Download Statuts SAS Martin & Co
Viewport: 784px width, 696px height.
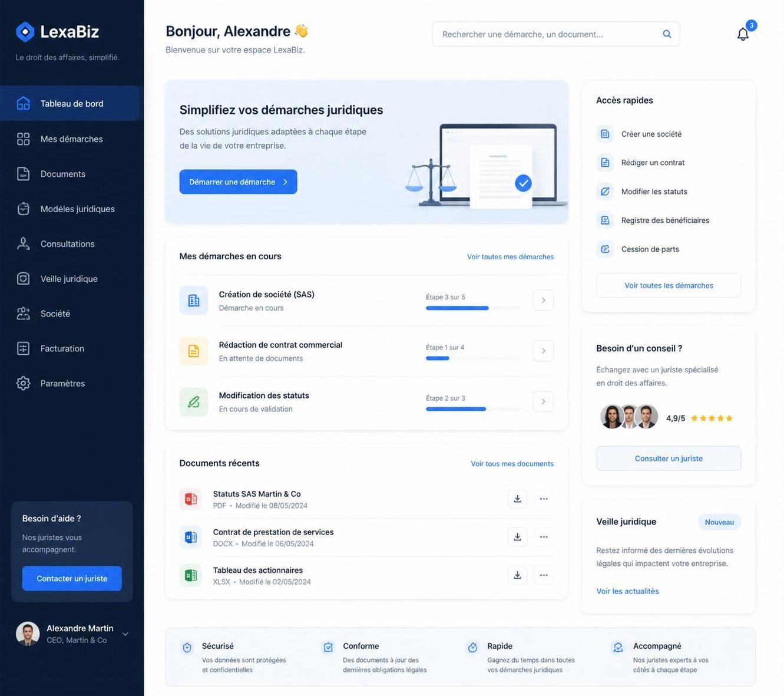pos(517,499)
